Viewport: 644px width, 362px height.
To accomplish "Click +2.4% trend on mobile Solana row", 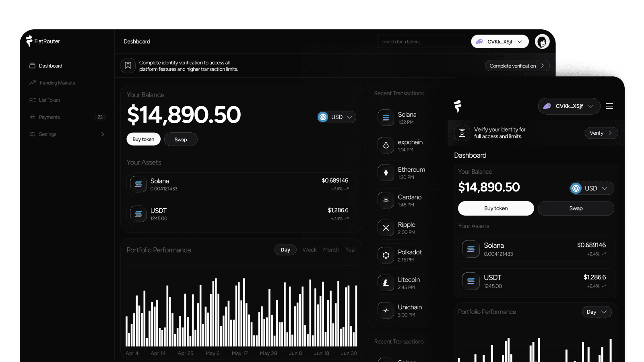I will (x=596, y=254).
